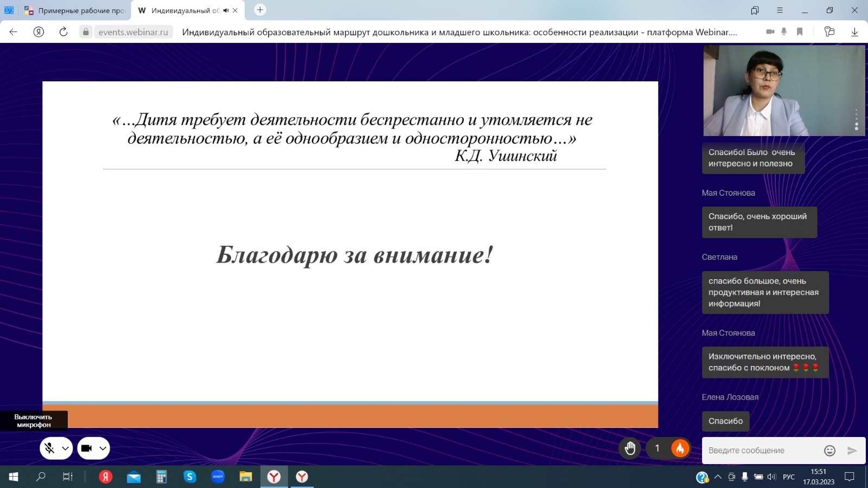This screenshot has width=868, height=488.
Task: Click the events.webinar.ru address field
Action: point(133,32)
